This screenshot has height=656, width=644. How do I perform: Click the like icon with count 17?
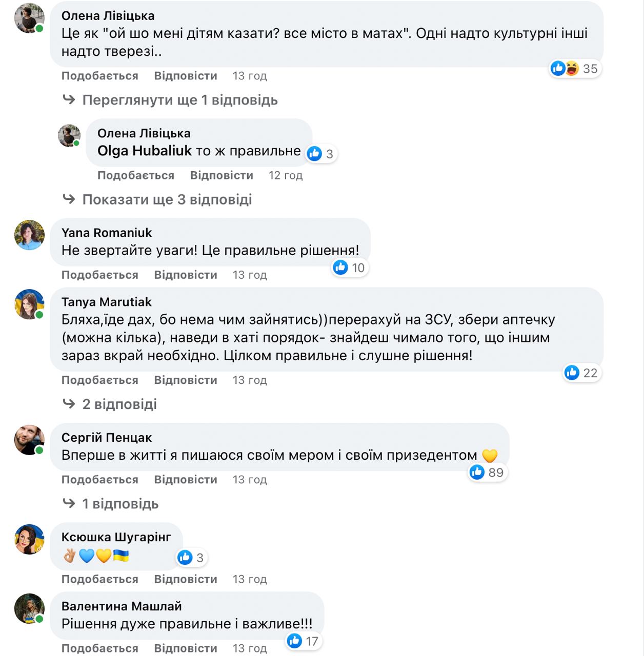pos(294,641)
